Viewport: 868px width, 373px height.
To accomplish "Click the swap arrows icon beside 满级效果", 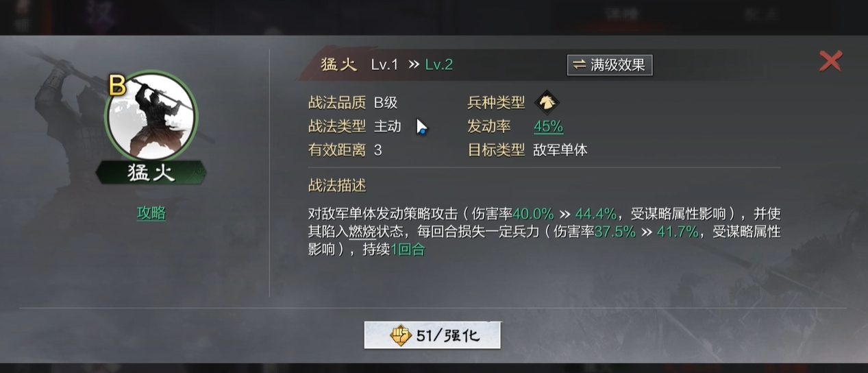I will click(x=579, y=65).
